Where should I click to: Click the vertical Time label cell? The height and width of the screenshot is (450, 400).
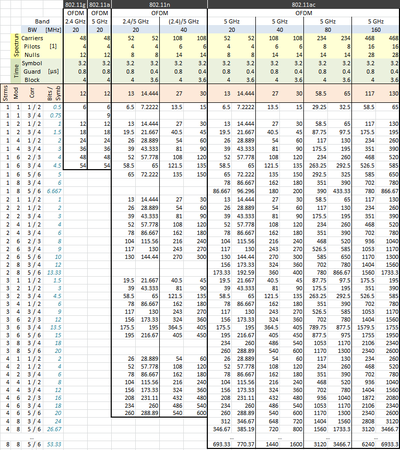point(16,71)
